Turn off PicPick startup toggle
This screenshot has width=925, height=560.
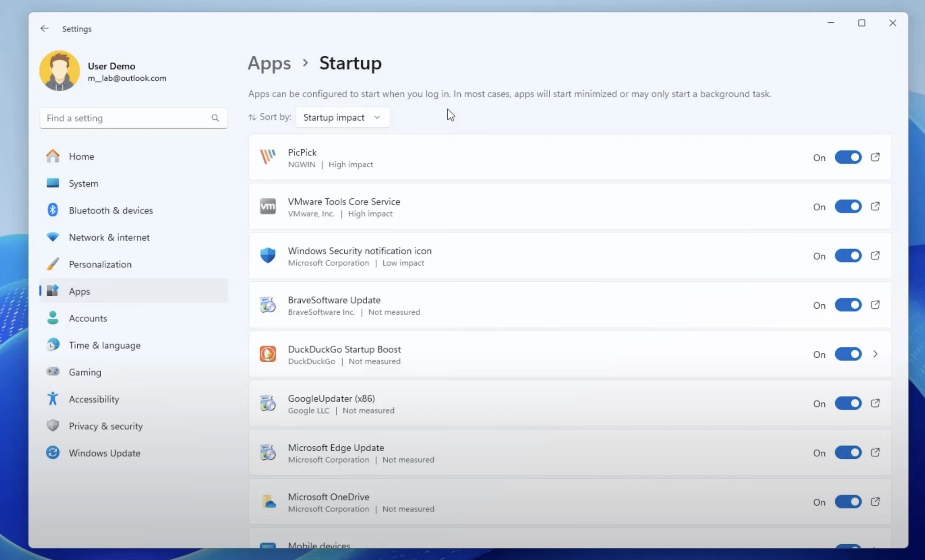click(x=848, y=157)
